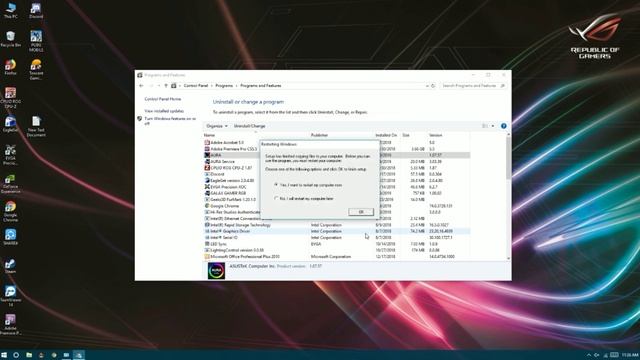Open This PC desktop icon
Viewport: 640px width, 360px height.
11,10
